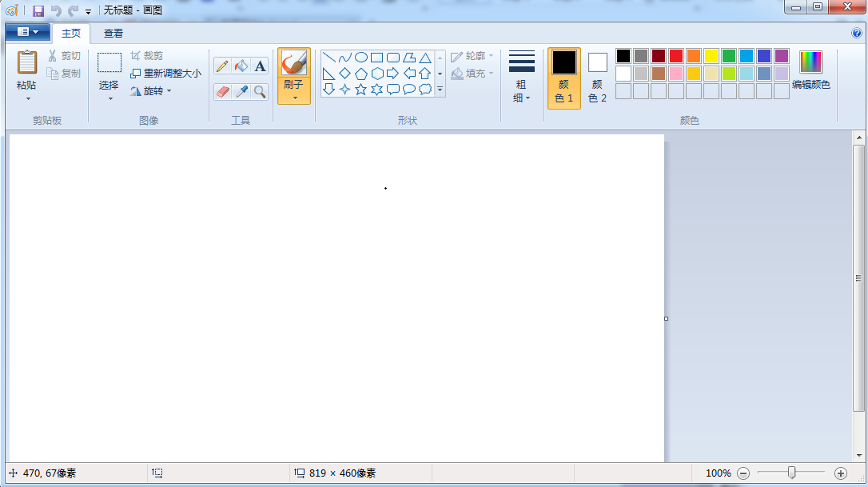Open 编辑颜色 (Edit colors) dialog
The height and width of the screenshot is (487, 868).
coord(811,70)
